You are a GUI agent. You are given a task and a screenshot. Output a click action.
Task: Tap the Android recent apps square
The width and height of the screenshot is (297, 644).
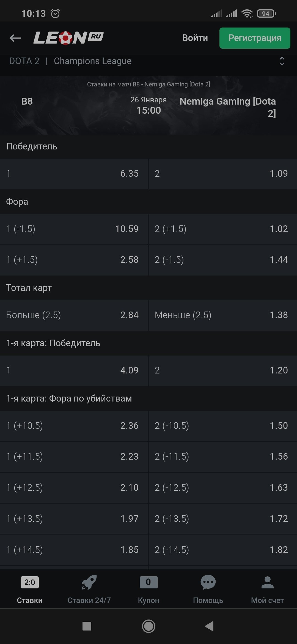tap(87, 626)
